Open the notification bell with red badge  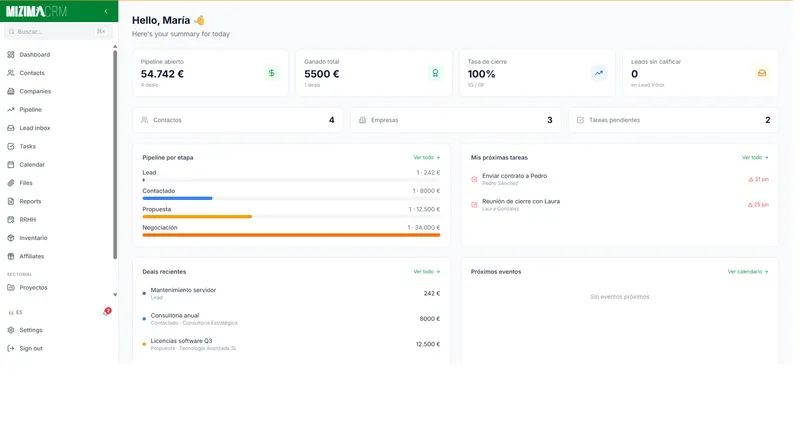click(x=107, y=312)
